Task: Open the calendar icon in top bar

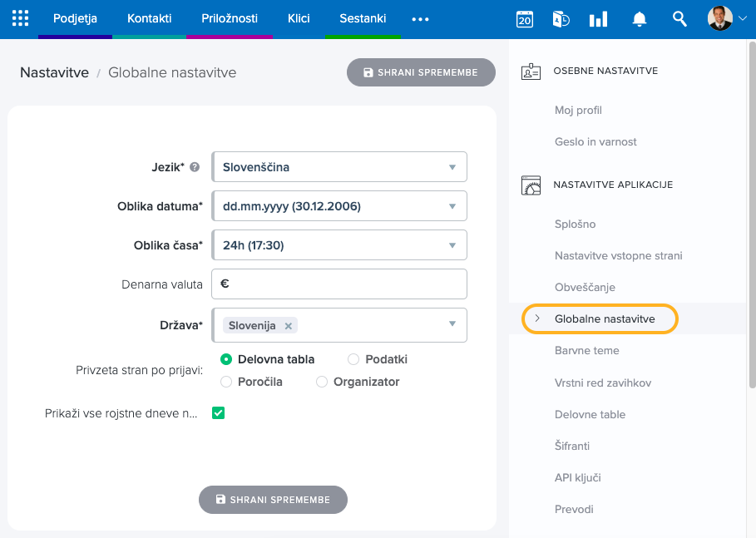Action: [x=524, y=19]
